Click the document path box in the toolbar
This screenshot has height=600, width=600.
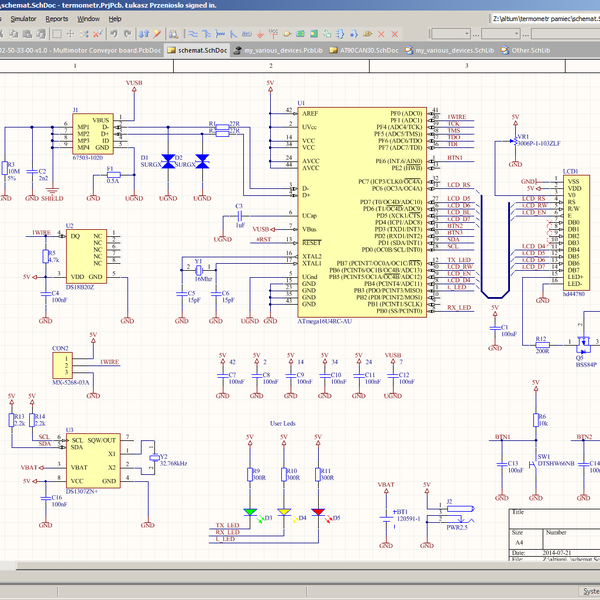[x=545, y=18]
